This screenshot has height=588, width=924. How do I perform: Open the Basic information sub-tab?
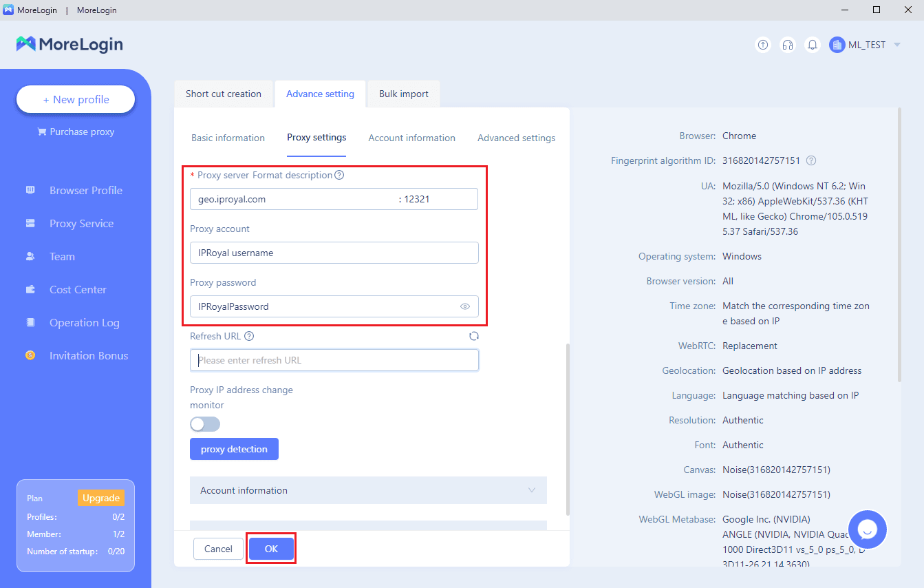(x=228, y=138)
